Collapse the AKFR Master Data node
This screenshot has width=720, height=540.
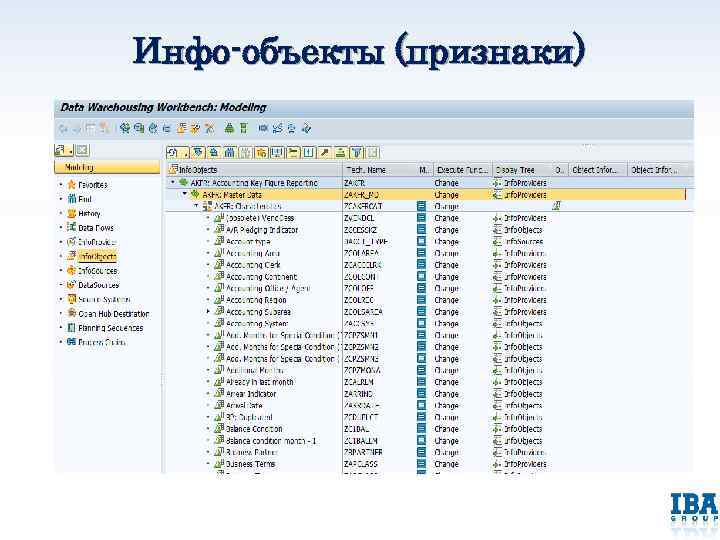click(185, 194)
